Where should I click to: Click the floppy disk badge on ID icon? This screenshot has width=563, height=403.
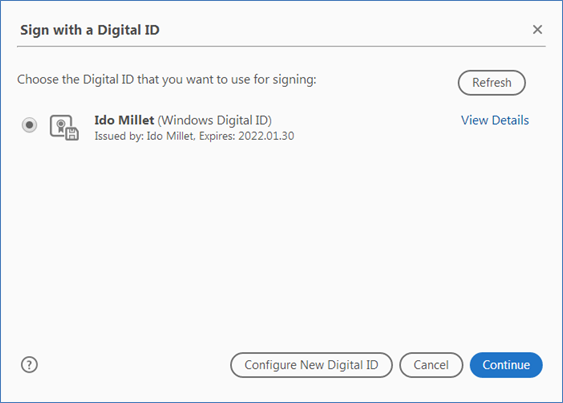click(x=72, y=133)
